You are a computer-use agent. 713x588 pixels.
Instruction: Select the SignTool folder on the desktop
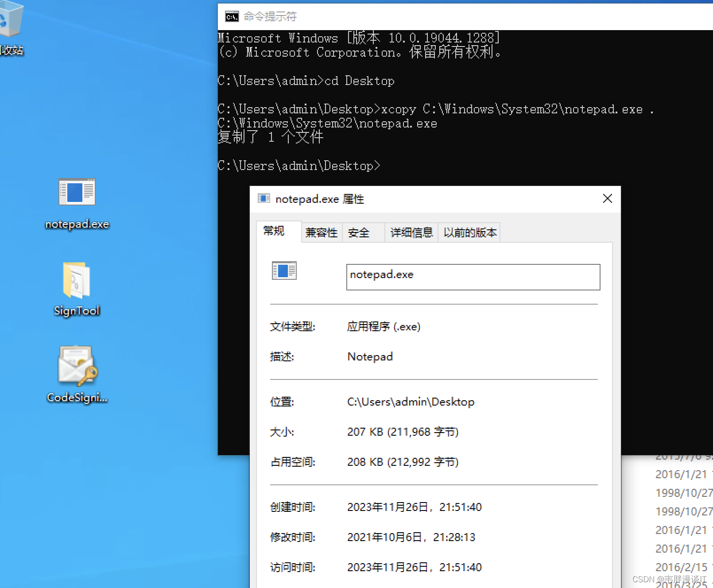coord(77,289)
